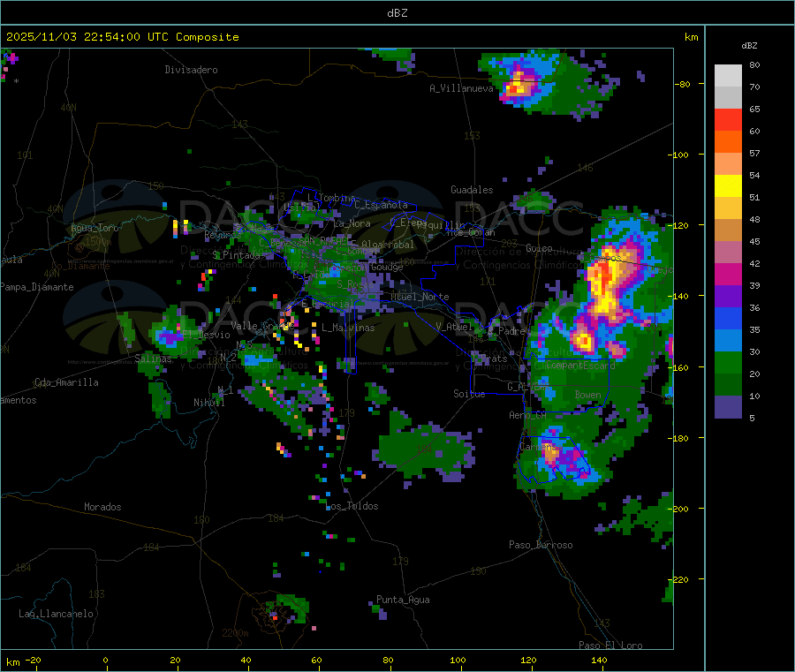Click the A_Villanueva map label

tap(461, 88)
